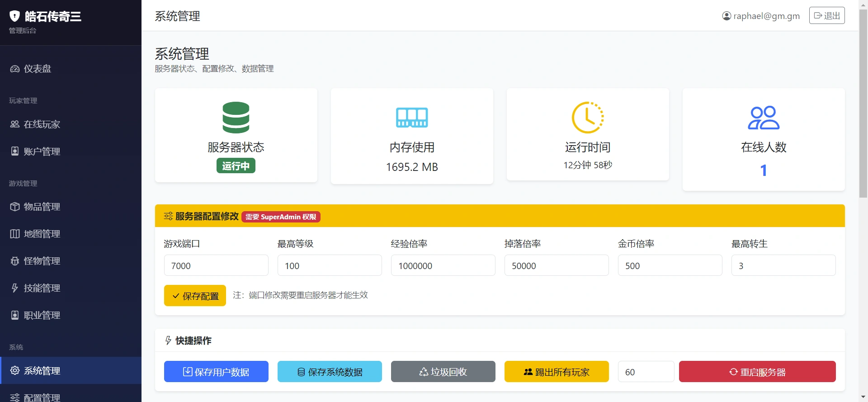
Task: Click the sliders icon in 服务器配置修改 header
Action: 168,216
